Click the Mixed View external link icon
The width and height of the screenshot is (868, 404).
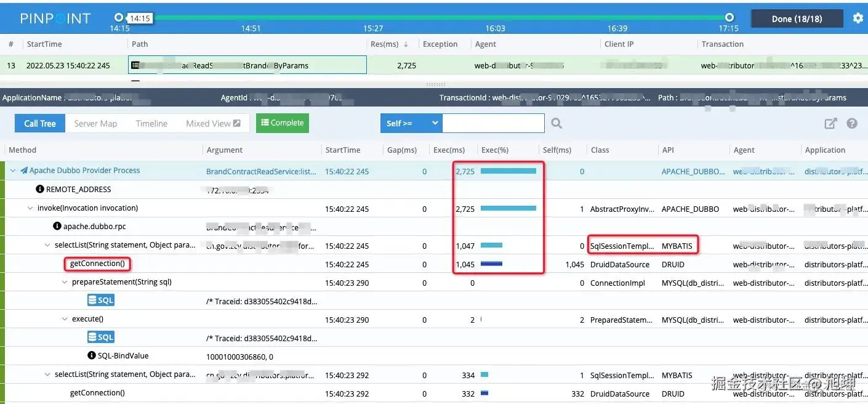[237, 123]
